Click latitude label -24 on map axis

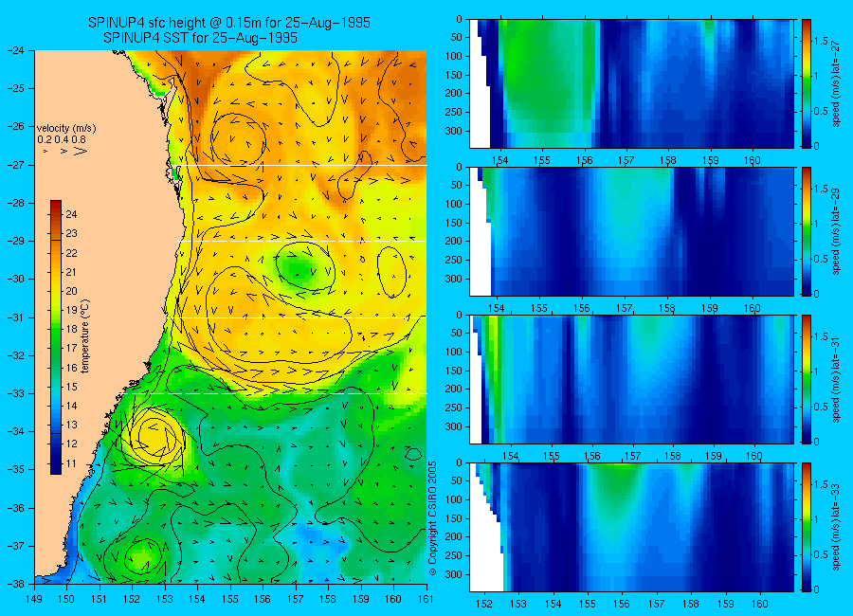click(16, 50)
